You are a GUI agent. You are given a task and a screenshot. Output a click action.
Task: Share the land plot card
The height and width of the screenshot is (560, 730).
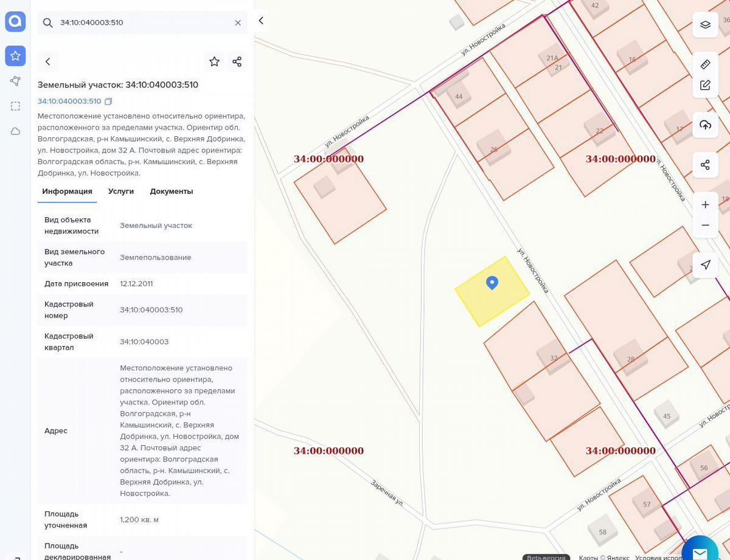coord(237,61)
